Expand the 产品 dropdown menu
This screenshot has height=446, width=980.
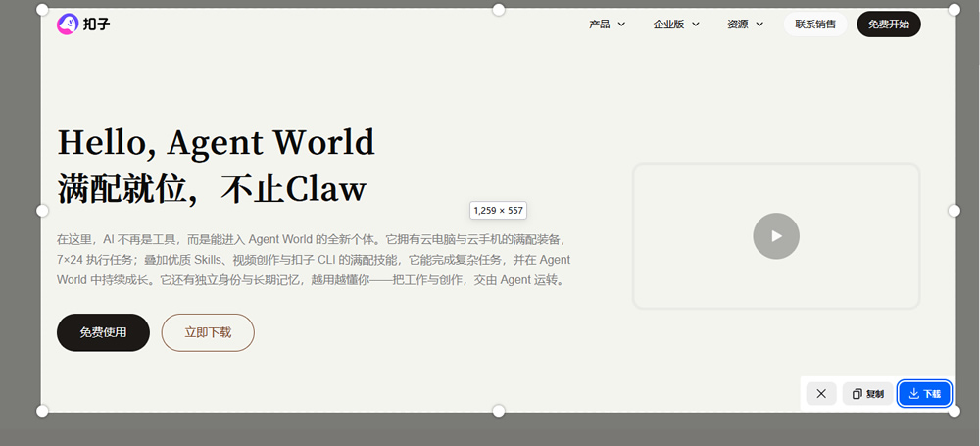pyautogui.click(x=607, y=25)
